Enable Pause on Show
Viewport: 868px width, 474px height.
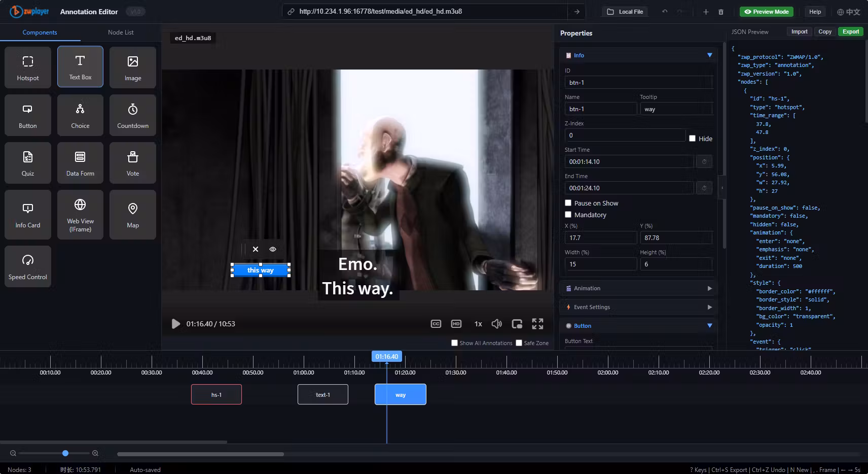(x=568, y=203)
